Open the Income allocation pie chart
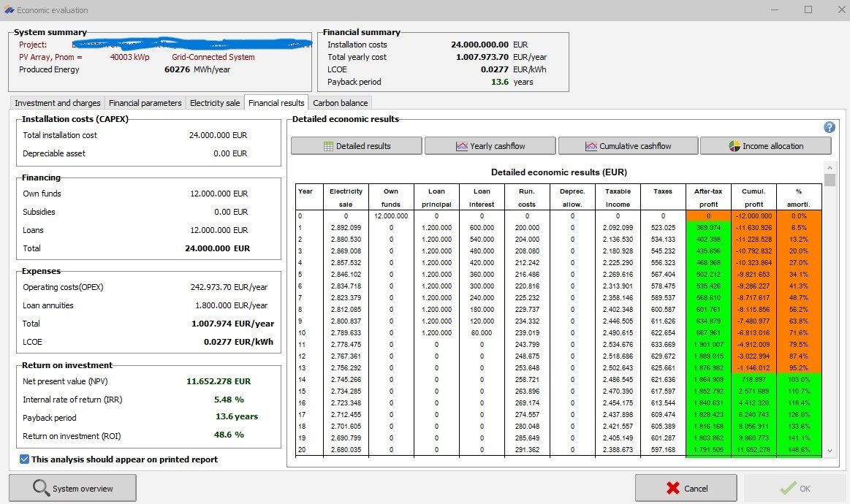Viewport: 850px width, 504px height. pos(765,146)
